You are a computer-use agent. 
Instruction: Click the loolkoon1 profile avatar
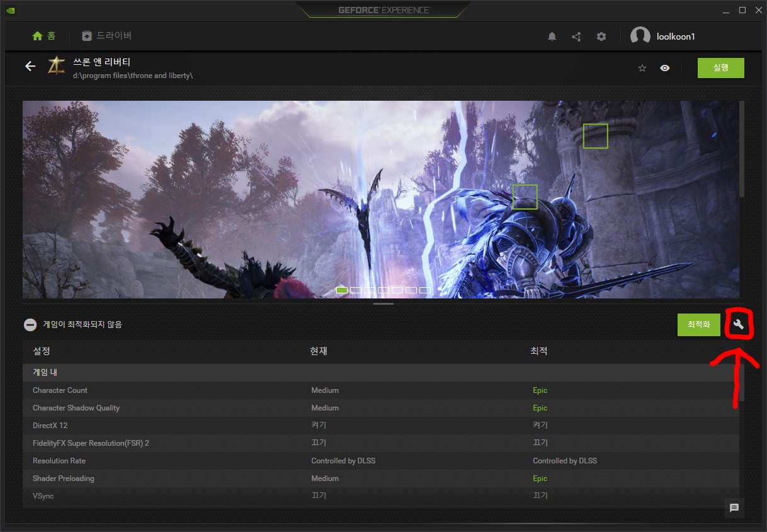(x=640, y=37)
